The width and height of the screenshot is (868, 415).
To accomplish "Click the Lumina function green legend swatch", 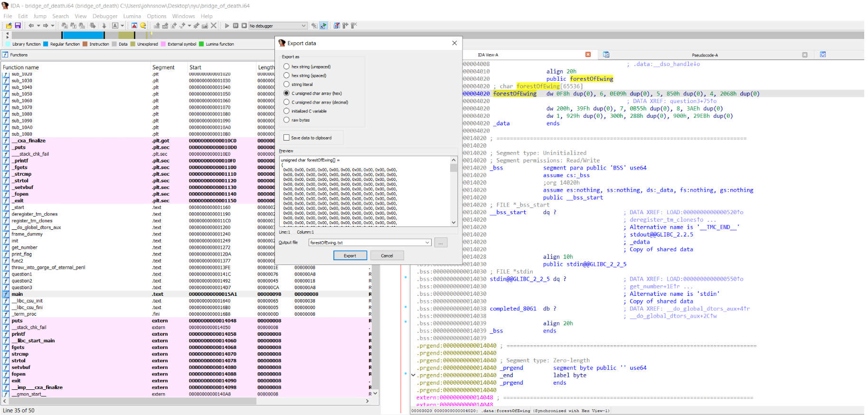I will pyautogui.click(x=201, y=44).
